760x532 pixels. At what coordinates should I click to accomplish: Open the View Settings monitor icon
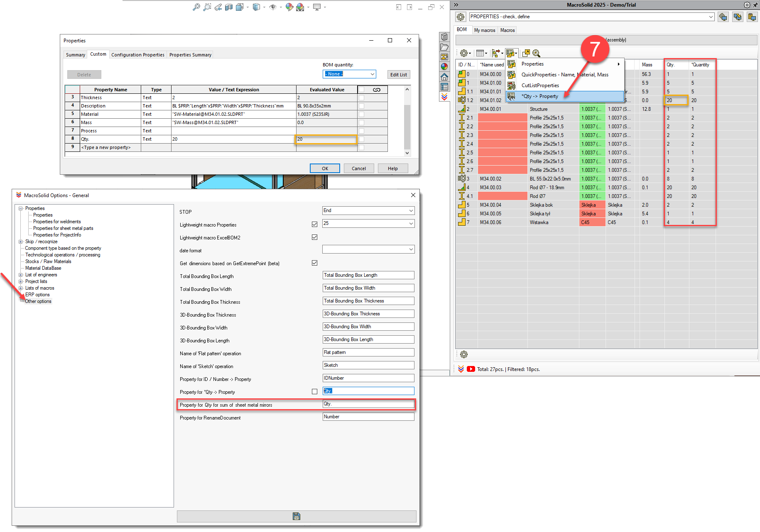pyautogui.click(x=317, y=7)
